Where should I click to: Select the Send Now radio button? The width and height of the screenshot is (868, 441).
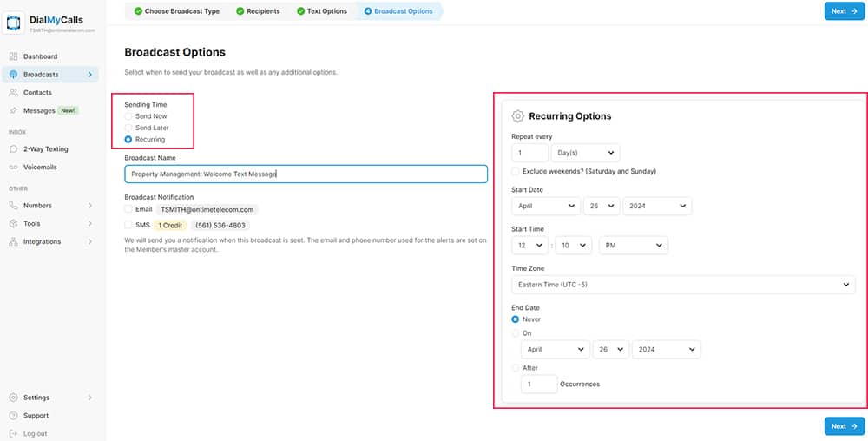[128, 116]
